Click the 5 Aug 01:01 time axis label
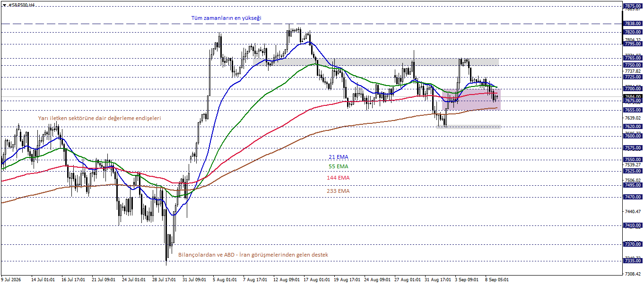The image size is (644, 285). pos(225,280)
